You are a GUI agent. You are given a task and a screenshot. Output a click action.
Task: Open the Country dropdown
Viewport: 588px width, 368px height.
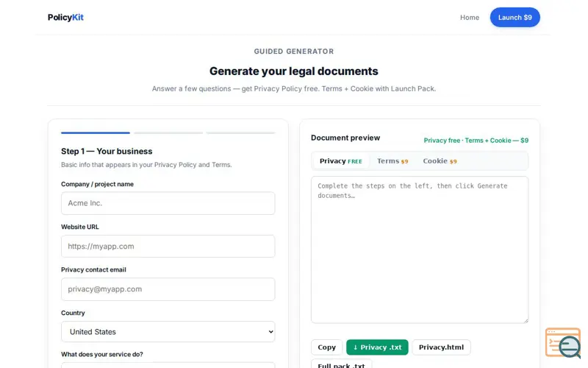[x=168, y=332]
